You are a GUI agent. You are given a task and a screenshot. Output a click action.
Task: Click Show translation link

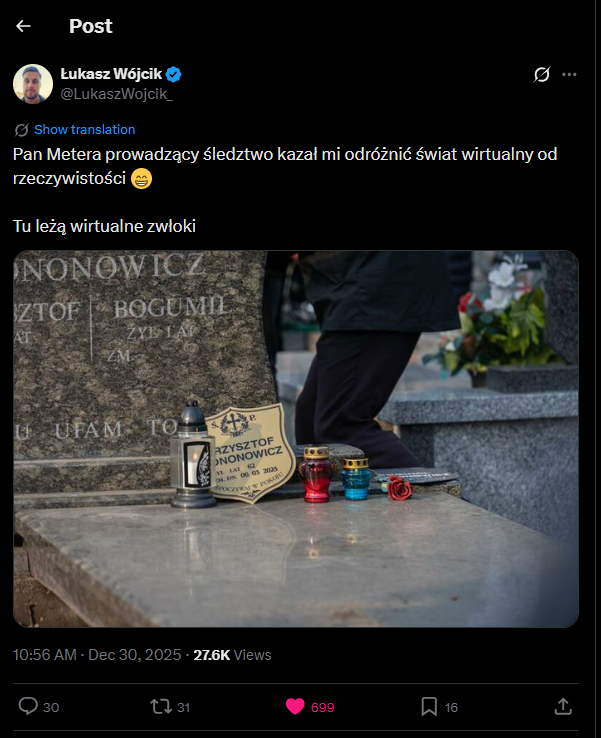[x=85, y=129]
